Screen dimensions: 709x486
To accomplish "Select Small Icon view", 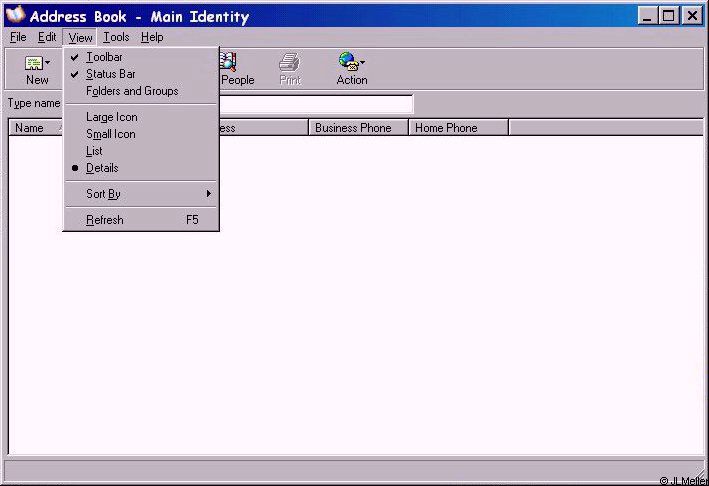I will (x=141, y=134).
